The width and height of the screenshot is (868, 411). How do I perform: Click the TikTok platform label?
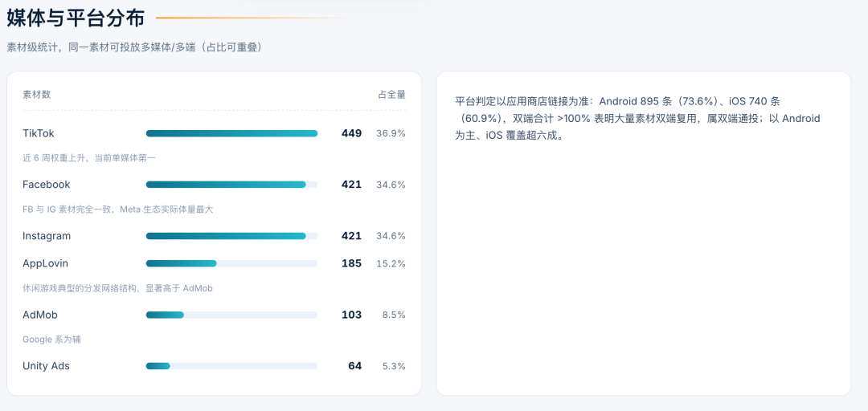click(x=39, y=133)
